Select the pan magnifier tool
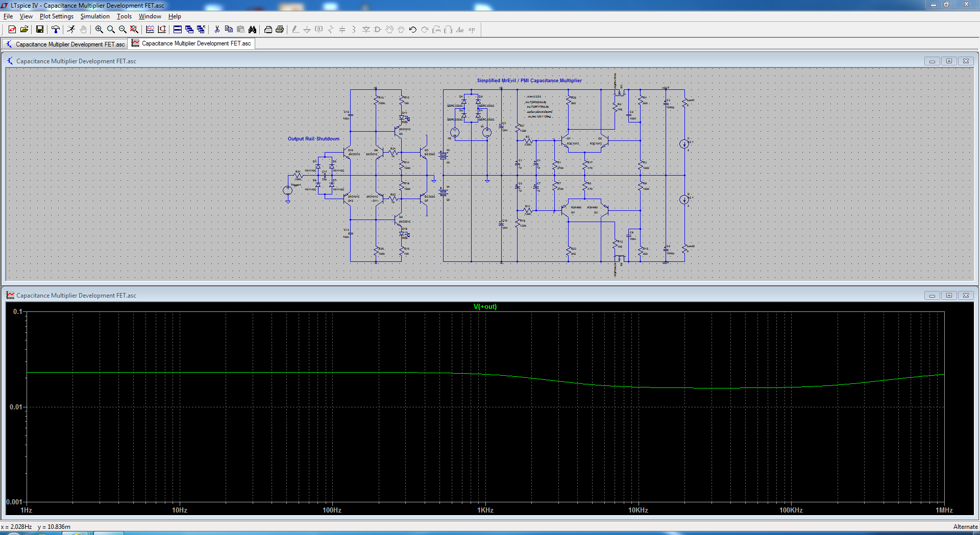This screenshot has height=535, width=980. pyautogui.click(x=111, y=30)
